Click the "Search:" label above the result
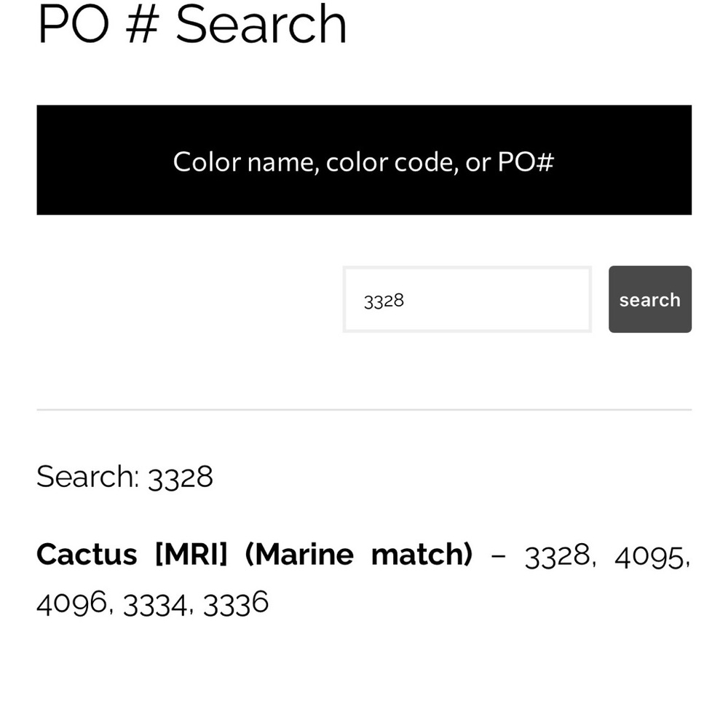This screenshot has width=728, height=728. tap(87, 477)
